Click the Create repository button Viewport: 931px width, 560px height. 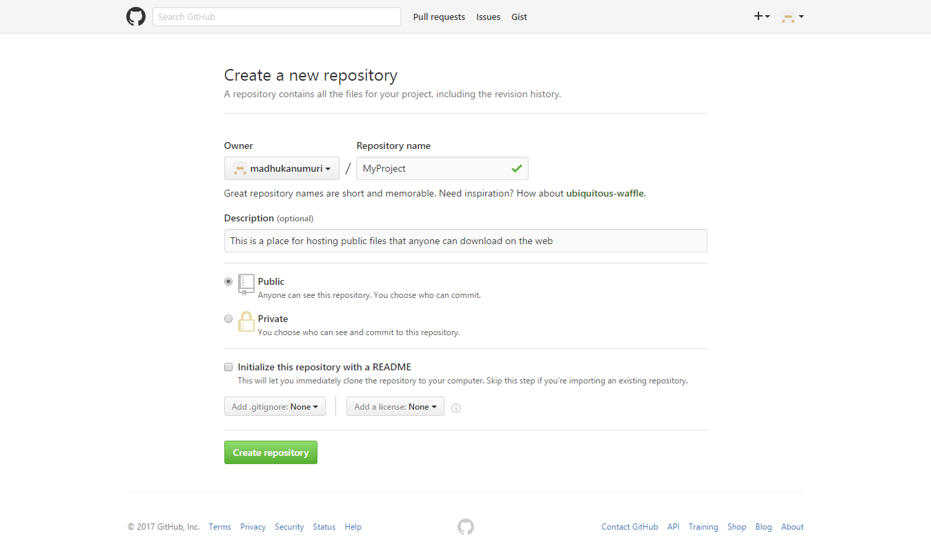(271, 452)
